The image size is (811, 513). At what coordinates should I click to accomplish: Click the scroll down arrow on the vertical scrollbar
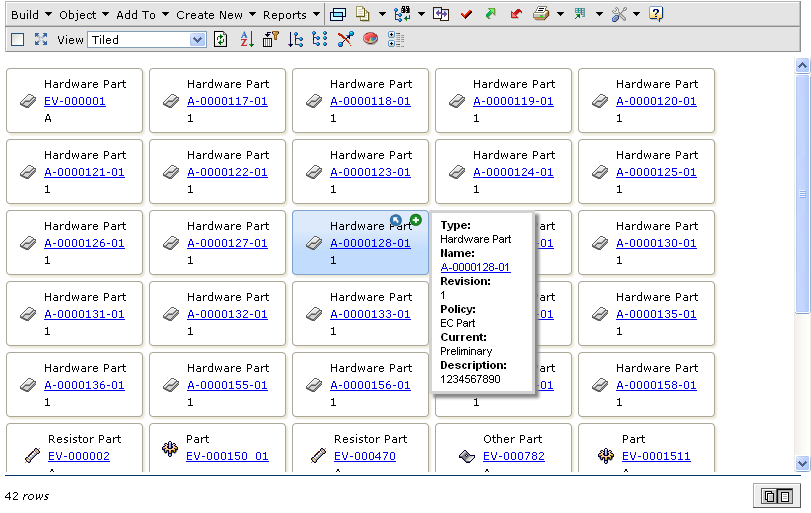[802, 463]
